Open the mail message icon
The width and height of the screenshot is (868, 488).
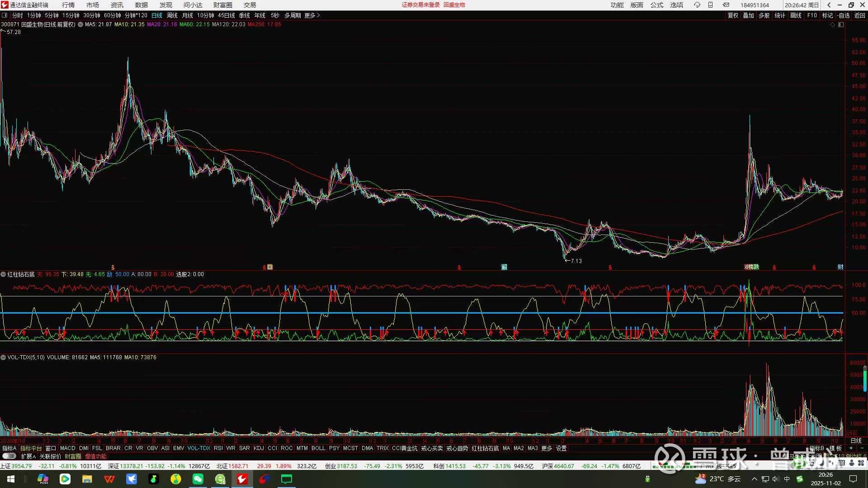point(726,5)
